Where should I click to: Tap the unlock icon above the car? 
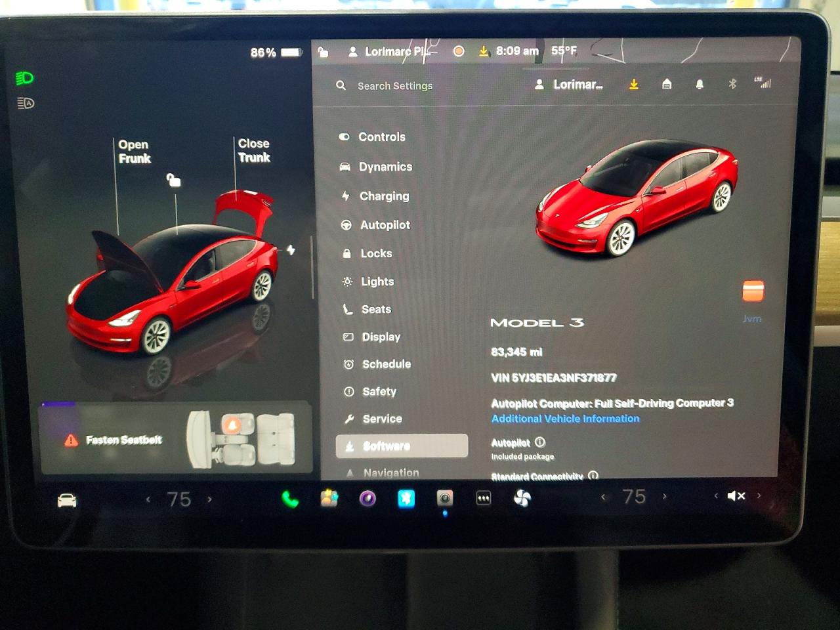(173, 180)
